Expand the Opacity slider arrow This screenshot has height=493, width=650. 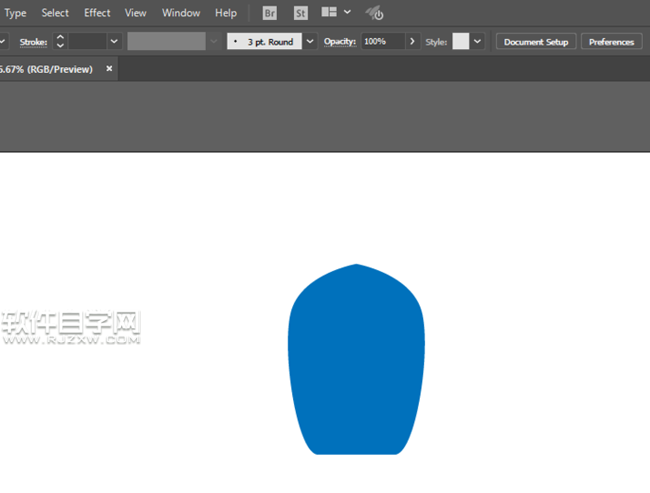point(412,42)
